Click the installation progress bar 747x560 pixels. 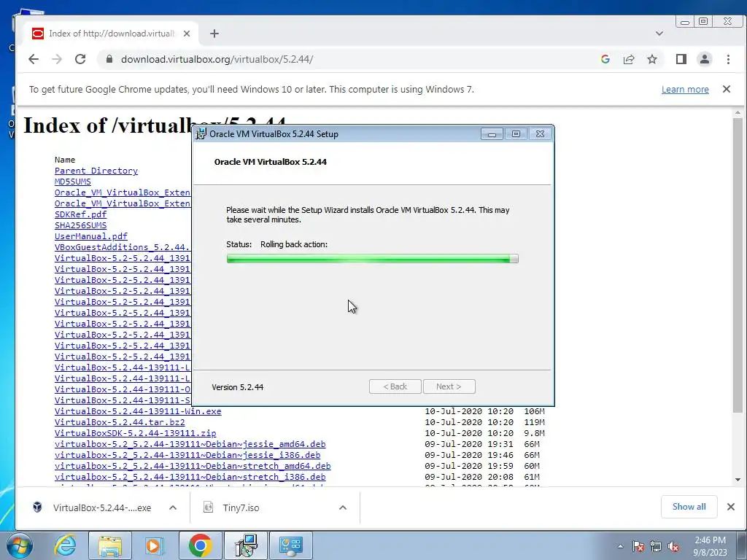(373, 259)
